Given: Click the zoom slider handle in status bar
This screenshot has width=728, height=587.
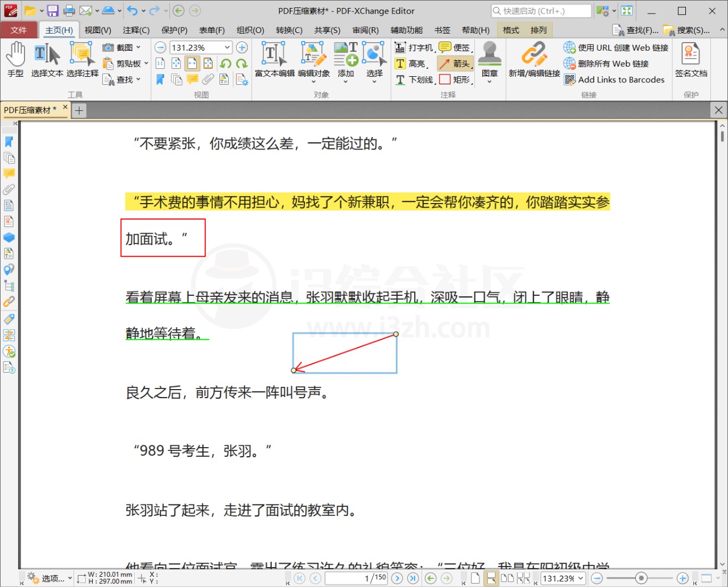Looking at the screenshot, I should tap(641, 578).
